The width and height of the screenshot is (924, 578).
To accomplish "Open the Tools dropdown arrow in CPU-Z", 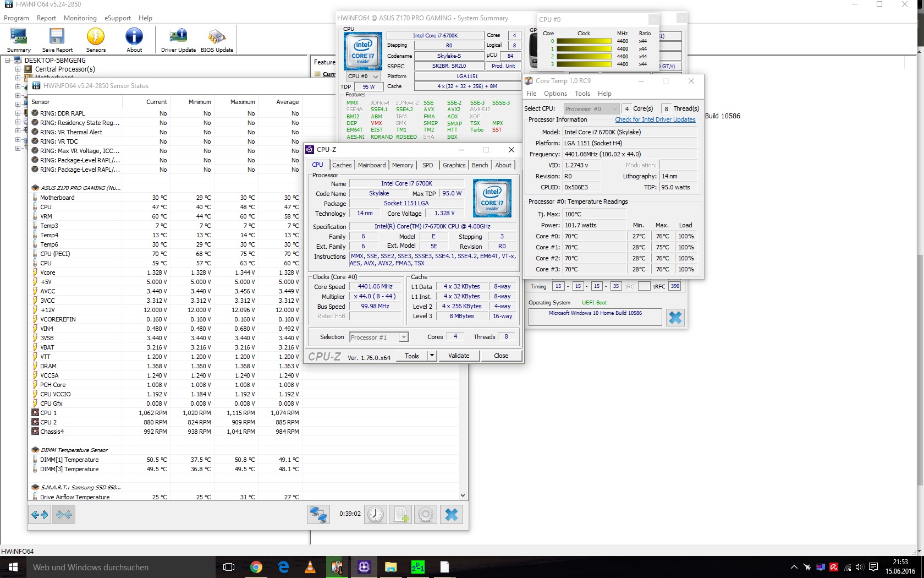I will pos(432,356).
